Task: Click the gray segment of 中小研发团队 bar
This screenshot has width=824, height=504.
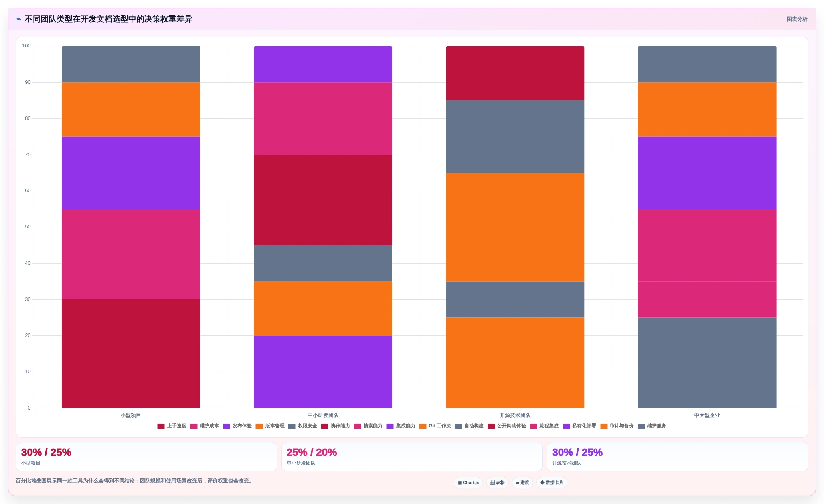Action: point(323,263)
